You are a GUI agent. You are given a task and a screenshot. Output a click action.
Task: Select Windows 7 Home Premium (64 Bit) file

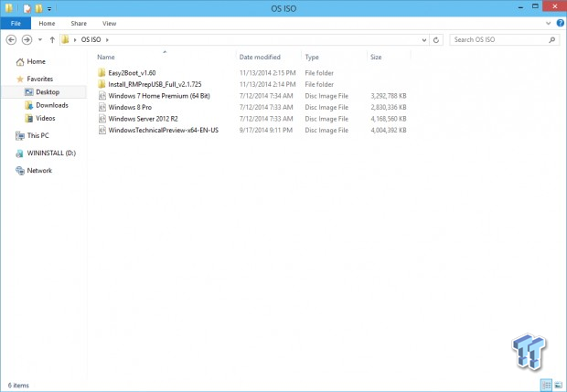coord(159,96)
